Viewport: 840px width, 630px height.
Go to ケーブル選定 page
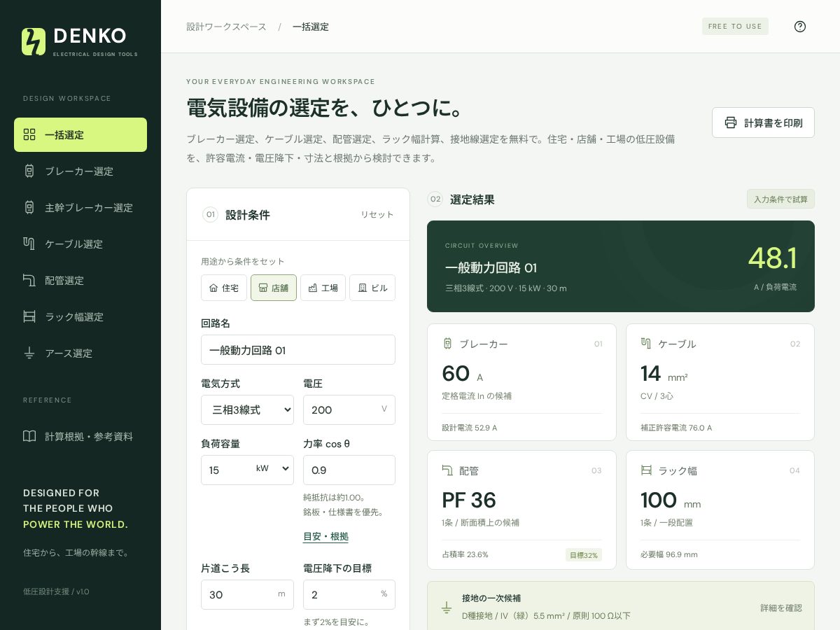click(80, 244)
